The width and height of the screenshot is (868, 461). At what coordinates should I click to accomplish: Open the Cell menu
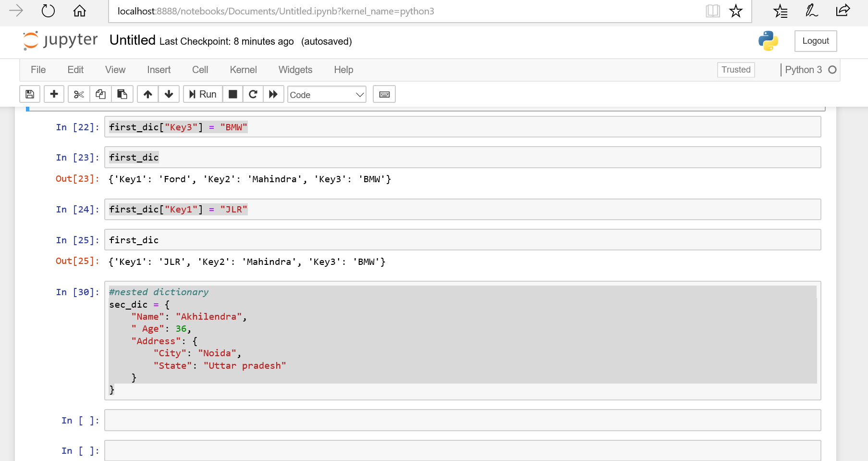point(200,70)
